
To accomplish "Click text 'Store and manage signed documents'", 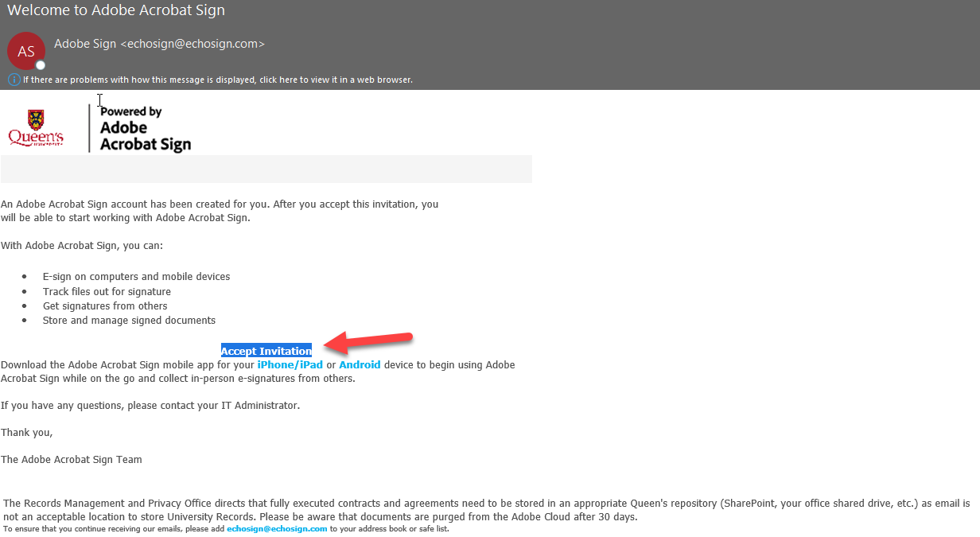I will (x=129, y=321).
